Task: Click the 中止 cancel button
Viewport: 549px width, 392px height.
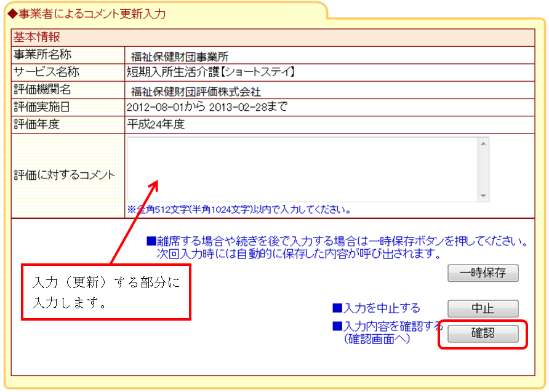Action: (x=483, y=308)
